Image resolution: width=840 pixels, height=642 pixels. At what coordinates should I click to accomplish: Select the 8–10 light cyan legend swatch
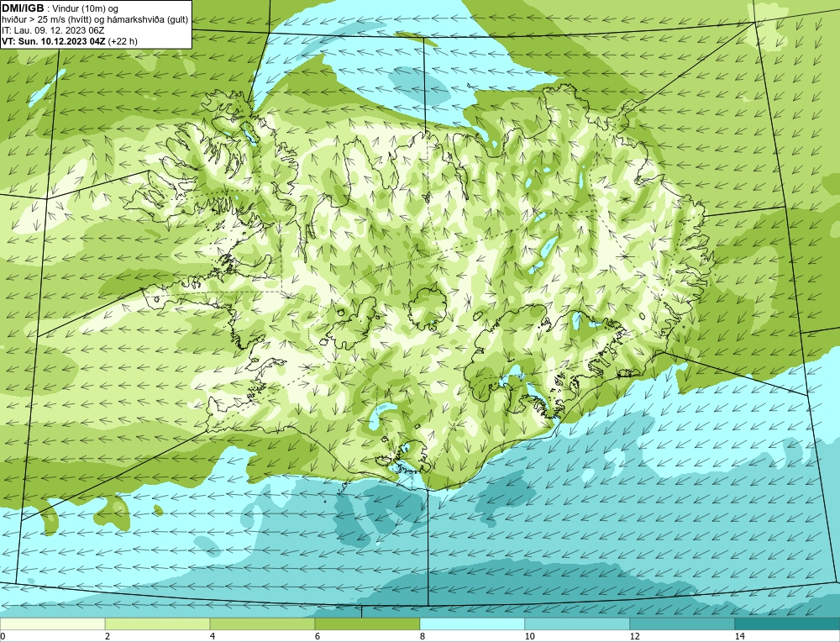coord(472,624)
